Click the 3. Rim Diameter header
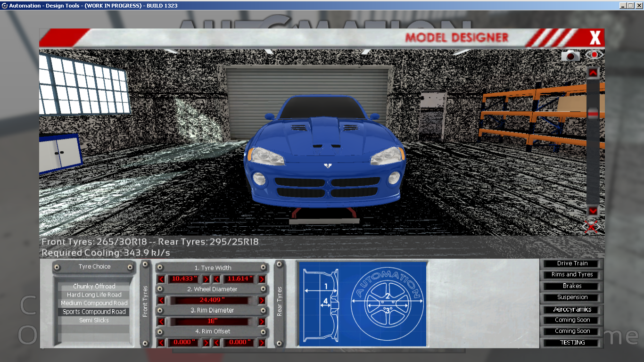This screenshot has height=362, width=644. tap(212, 310)
